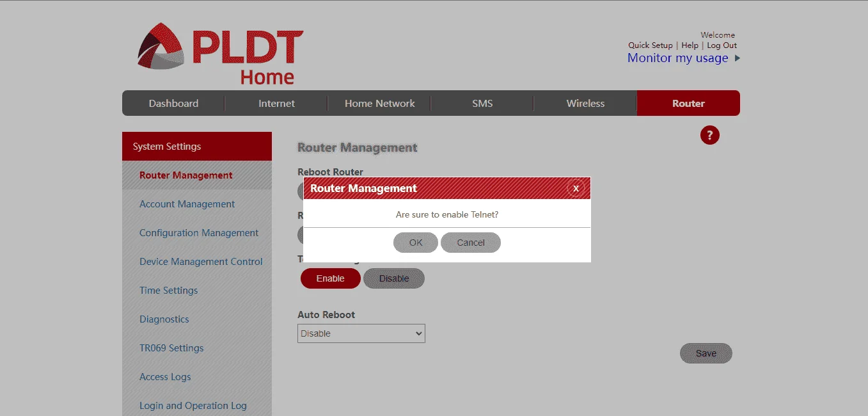
Task: Click the Reboot Router label
Action: [330, 172]
